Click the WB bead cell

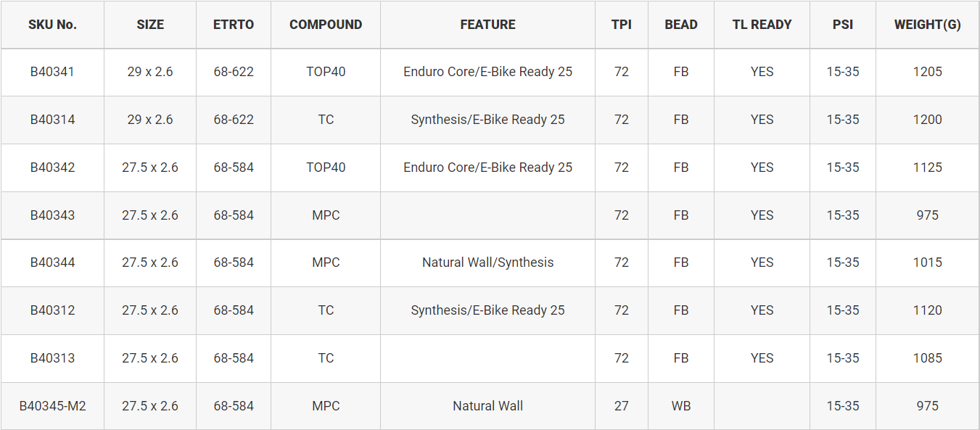[x=680, y=406]
